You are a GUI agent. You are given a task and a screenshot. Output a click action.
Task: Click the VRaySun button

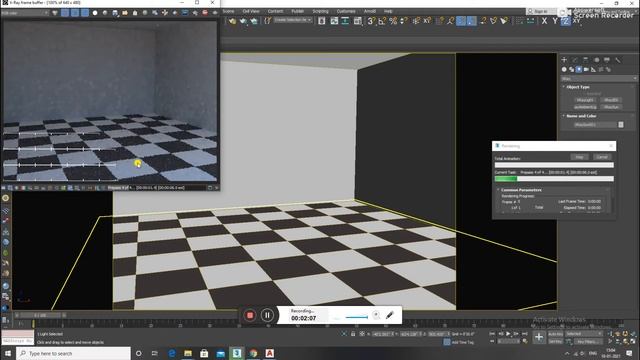click(x=611, y=107)
